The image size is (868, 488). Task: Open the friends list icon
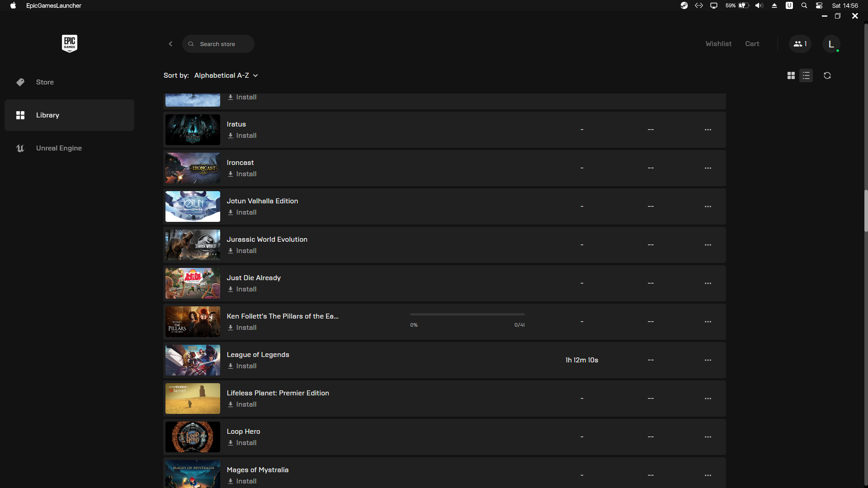pos(800,44)
